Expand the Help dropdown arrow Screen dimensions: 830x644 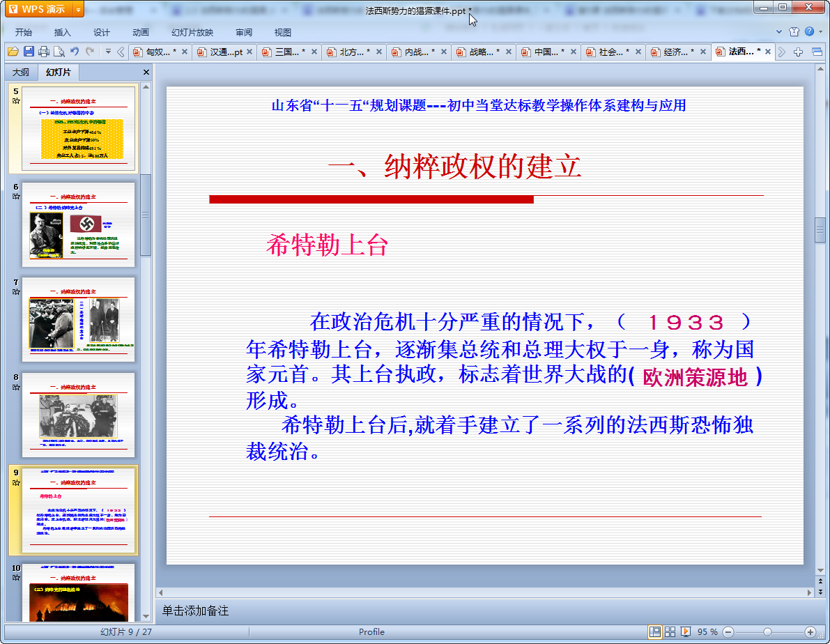coord(820,32)
